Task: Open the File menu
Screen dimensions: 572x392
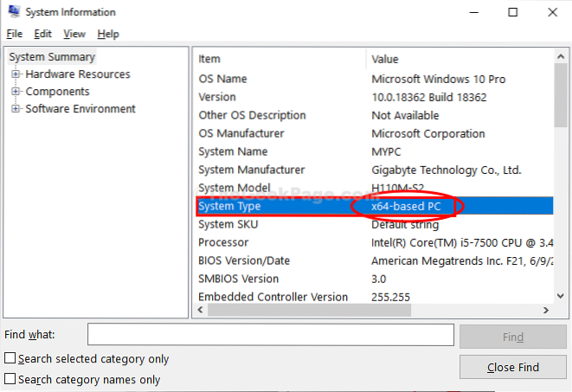Action: [14, 34]
